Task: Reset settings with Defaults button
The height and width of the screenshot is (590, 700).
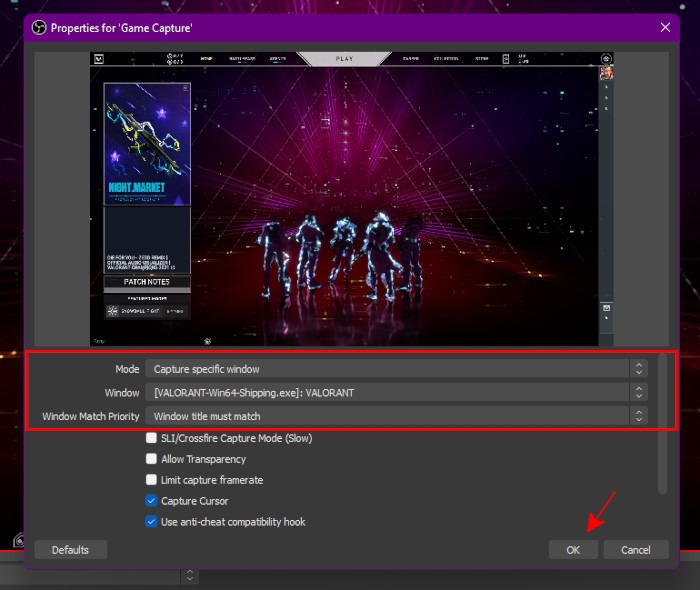Action: [x=71, y=550]
